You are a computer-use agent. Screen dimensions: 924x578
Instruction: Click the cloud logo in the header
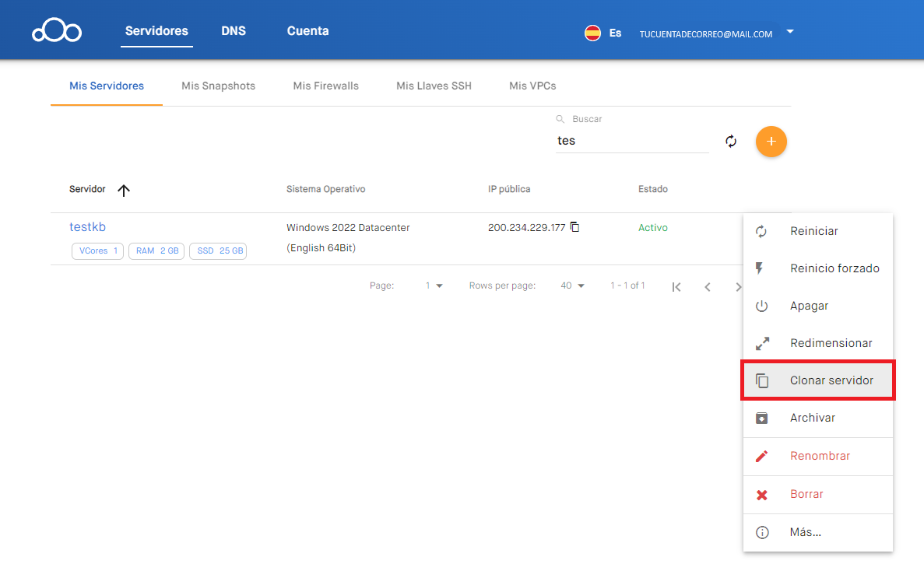[56, 30]
